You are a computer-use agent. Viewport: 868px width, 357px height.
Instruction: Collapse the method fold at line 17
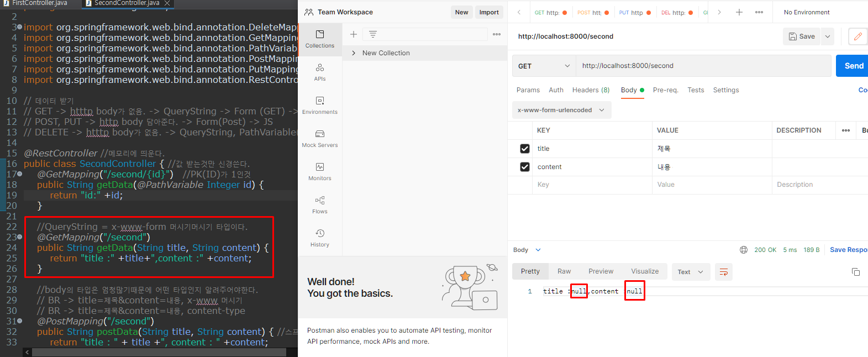20,174
